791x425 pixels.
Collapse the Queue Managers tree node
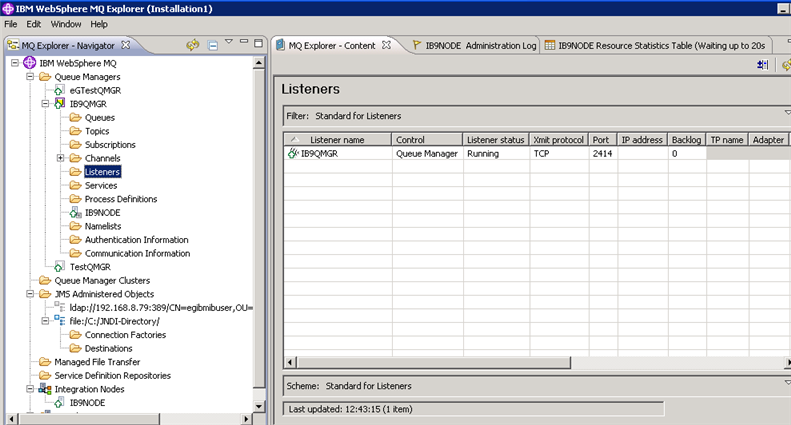point(30,76)
